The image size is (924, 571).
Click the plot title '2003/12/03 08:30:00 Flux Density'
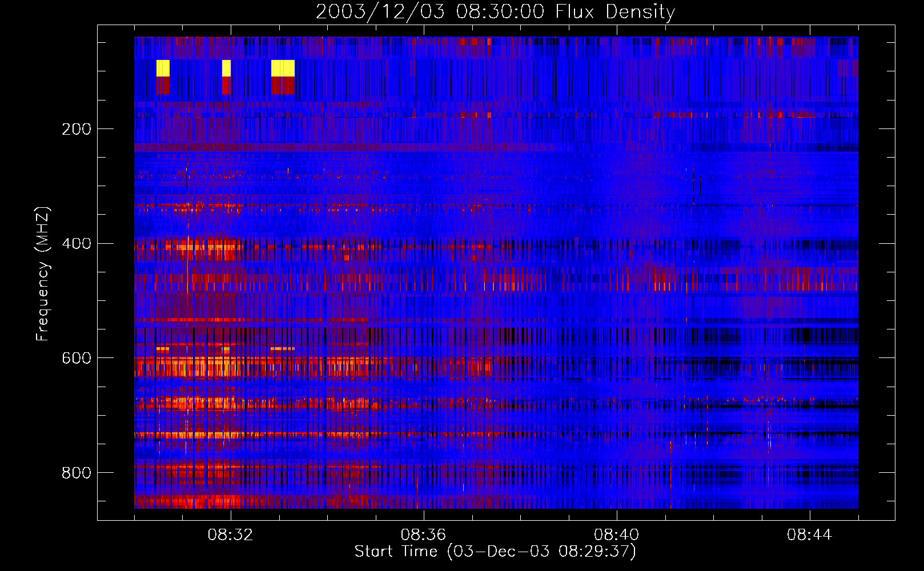click(495, 11)
